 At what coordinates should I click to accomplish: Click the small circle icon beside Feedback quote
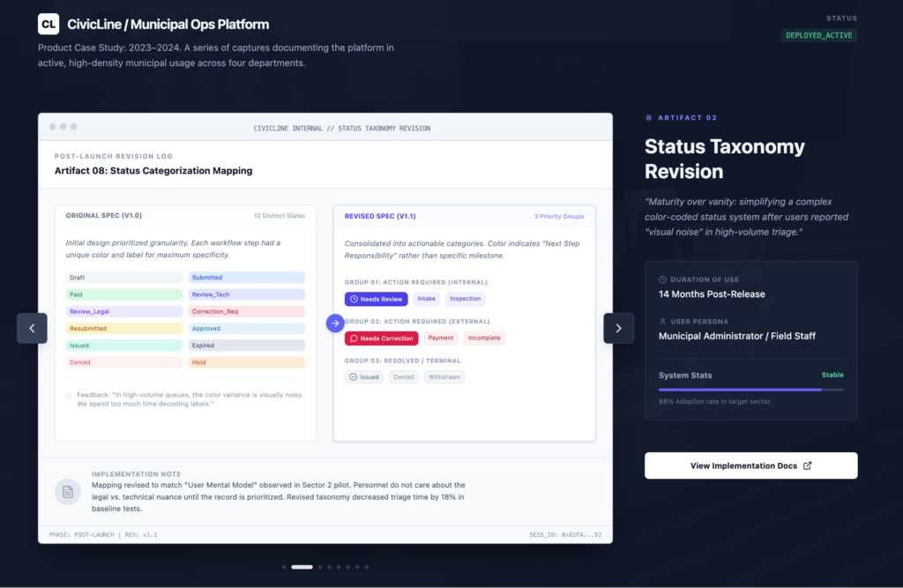69,396
